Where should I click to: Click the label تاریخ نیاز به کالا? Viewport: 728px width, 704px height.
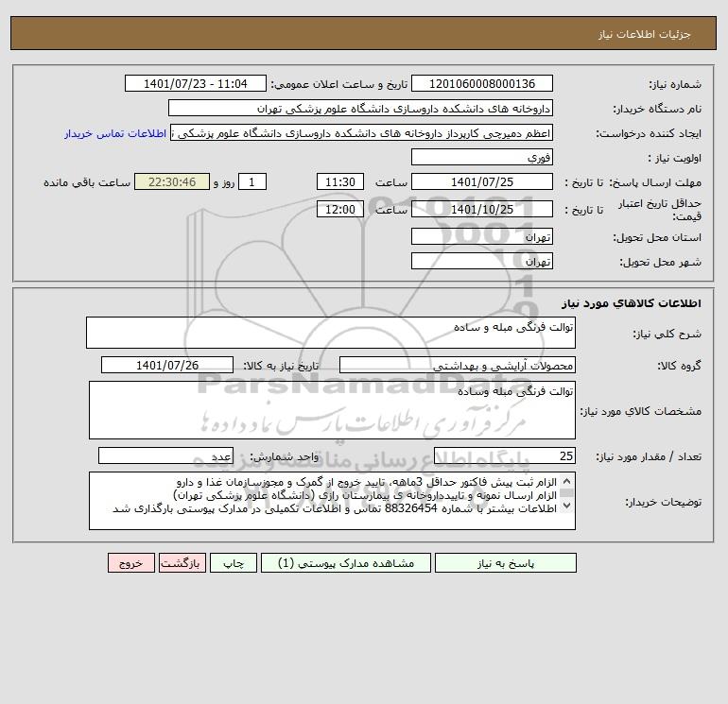click(282, 366)
